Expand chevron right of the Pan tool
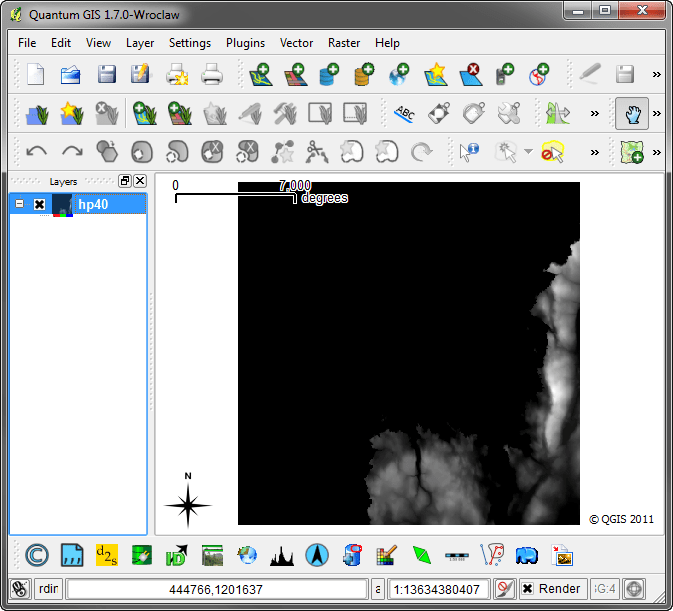 [657, 114]
